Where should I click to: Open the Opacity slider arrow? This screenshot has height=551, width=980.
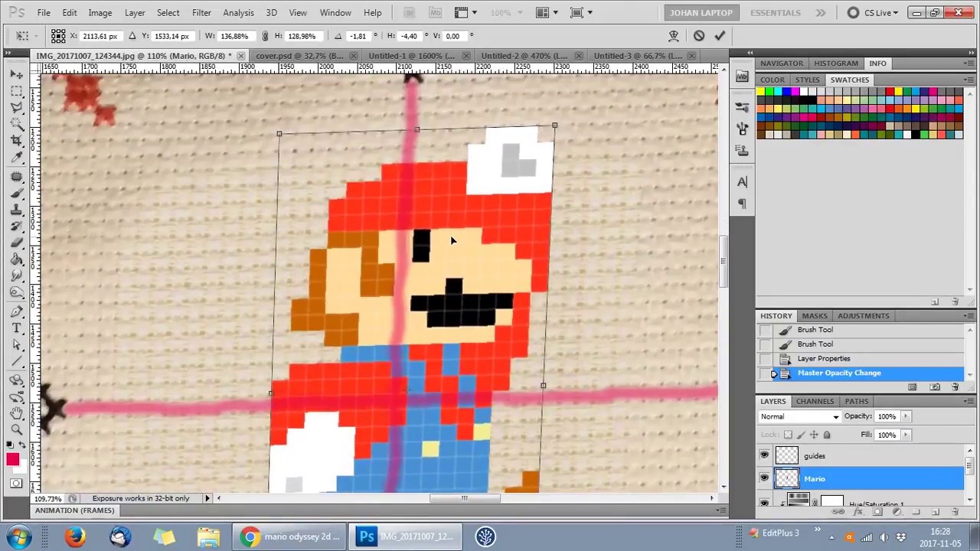[x=906, y=416]
